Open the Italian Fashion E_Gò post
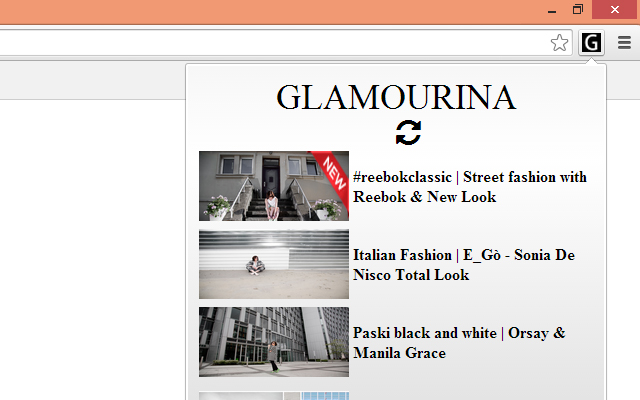 [464, 265]
